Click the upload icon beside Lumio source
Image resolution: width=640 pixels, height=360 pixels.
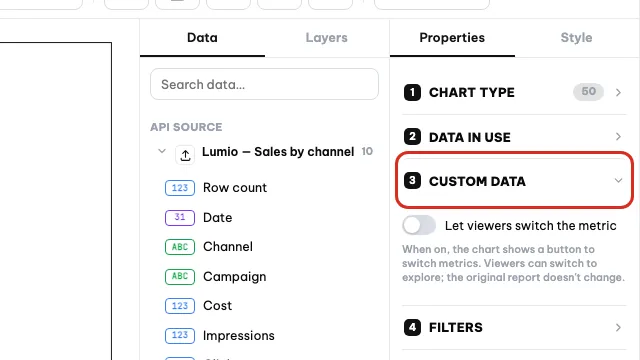[185, 155]
